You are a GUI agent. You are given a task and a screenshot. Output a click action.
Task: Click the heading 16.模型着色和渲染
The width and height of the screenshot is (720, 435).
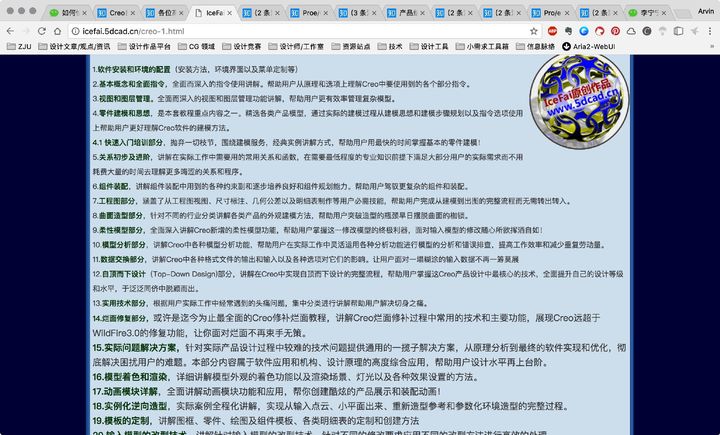tap(130, 377)
